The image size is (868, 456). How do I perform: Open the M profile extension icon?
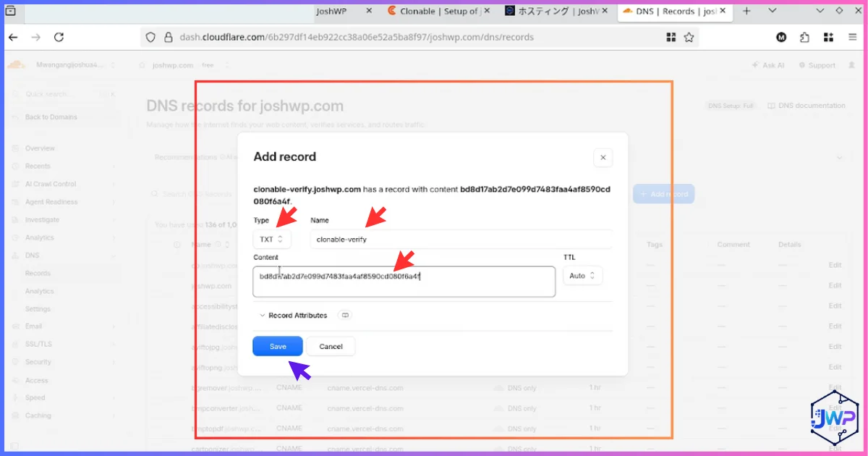point(781,37)
